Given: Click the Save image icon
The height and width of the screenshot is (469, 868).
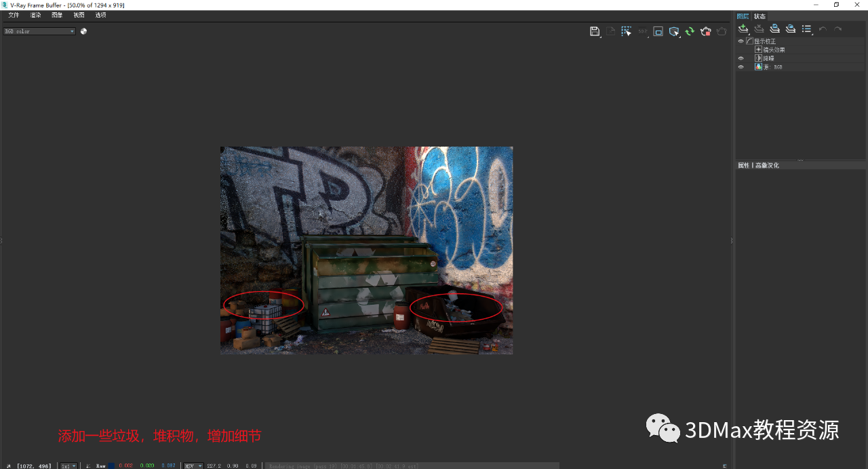Looking at the screenshot, I should click(595, 31).
